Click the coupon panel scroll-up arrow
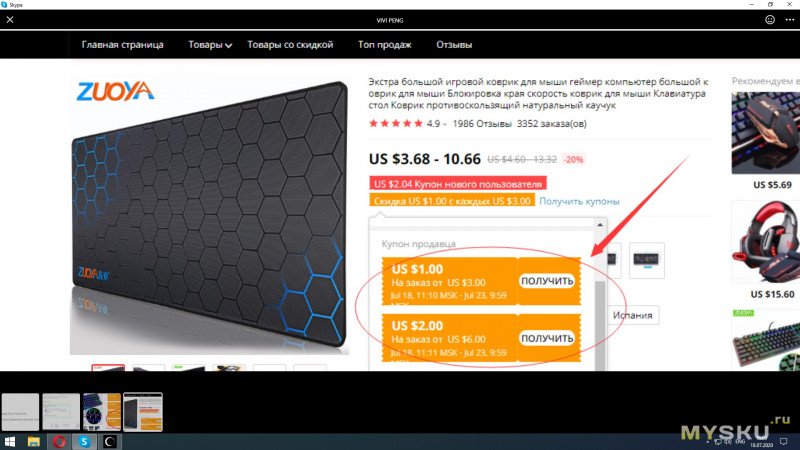This screenshot has width=800, height=450. click(x=600, y=224)
